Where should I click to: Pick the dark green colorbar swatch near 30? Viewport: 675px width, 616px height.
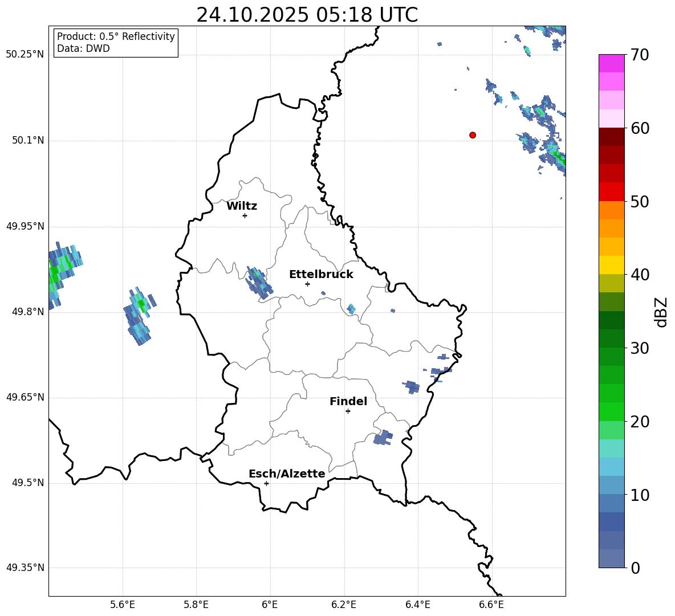611,338
